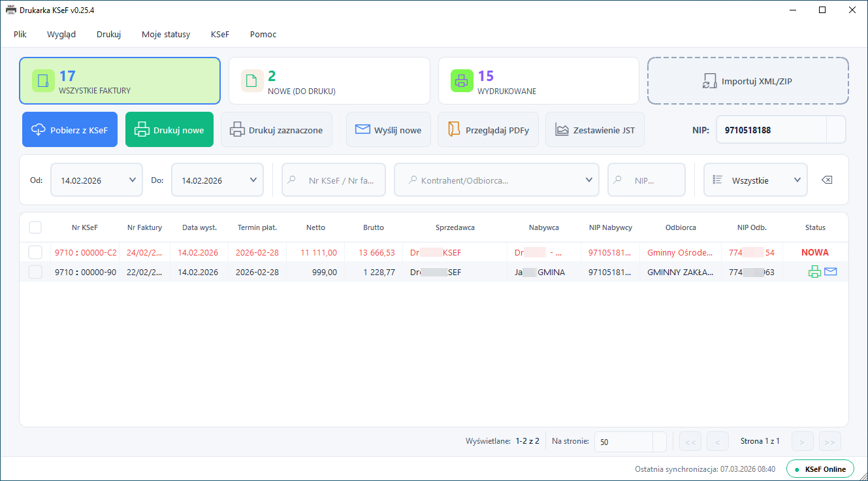The image size is (868, 481).
Task: Expand the Kontrahent/Odbiorca dropdown
Action: [x=588, y=180]
